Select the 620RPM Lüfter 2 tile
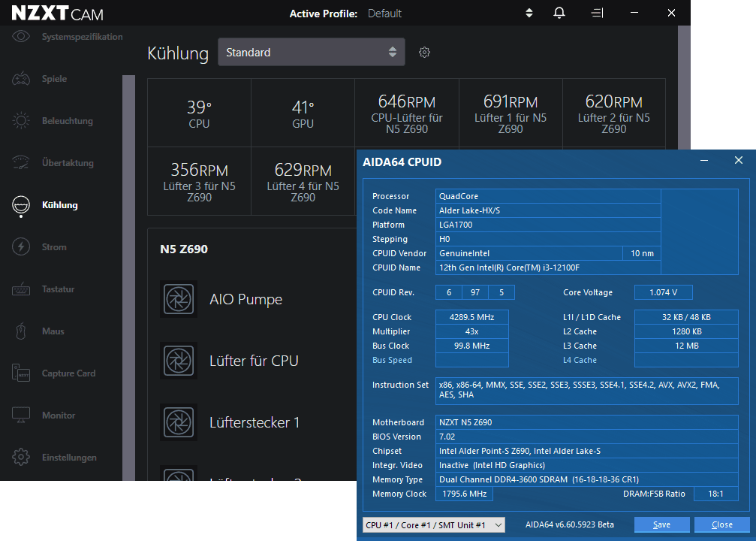 pyautogui.click(x=614, y=113)
